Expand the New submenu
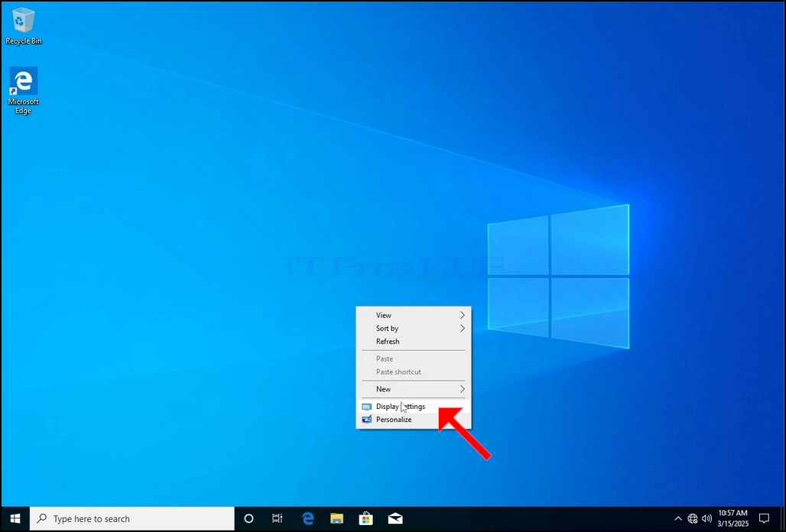The width and height of the screenshot is (786, 532). coord(414,389)
